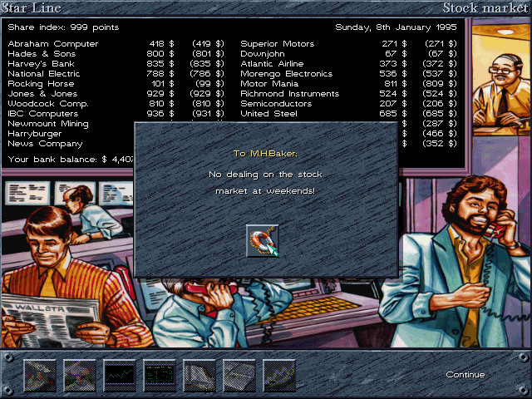Select Atlantic Airline stock
Viewport: 532px width, 399px height.
[348, 64]
